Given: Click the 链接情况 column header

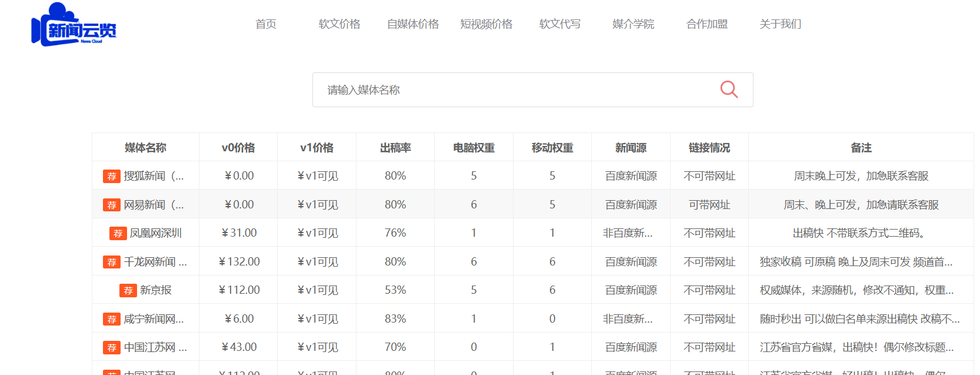Looking at the screenshot, I should click(709, 148).
